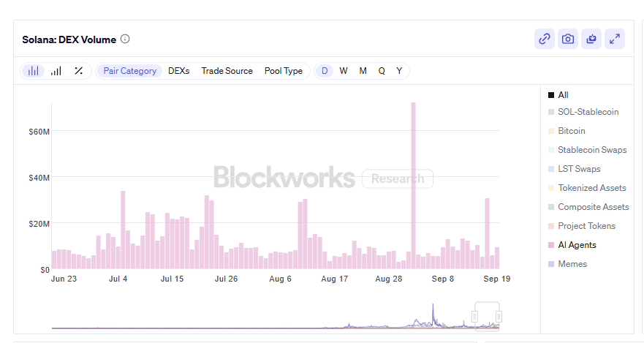Toggle the Bitcoin series in legend
644x343 pixels.
point(567,131)
